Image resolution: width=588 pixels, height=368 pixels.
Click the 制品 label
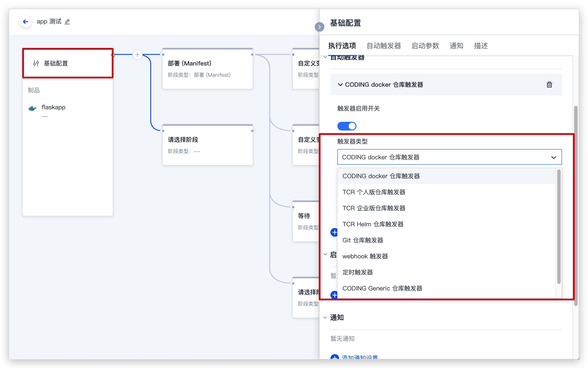34,90
